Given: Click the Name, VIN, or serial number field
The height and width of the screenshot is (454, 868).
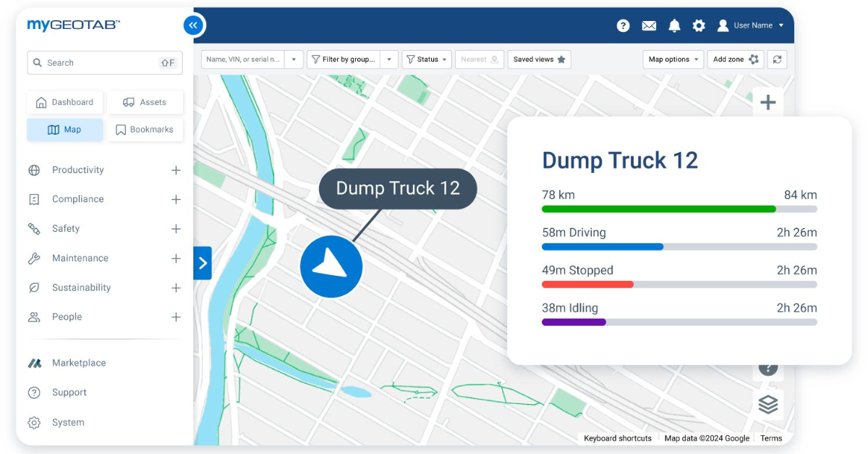Looking at the screenshot, I should tap(243, 59).
